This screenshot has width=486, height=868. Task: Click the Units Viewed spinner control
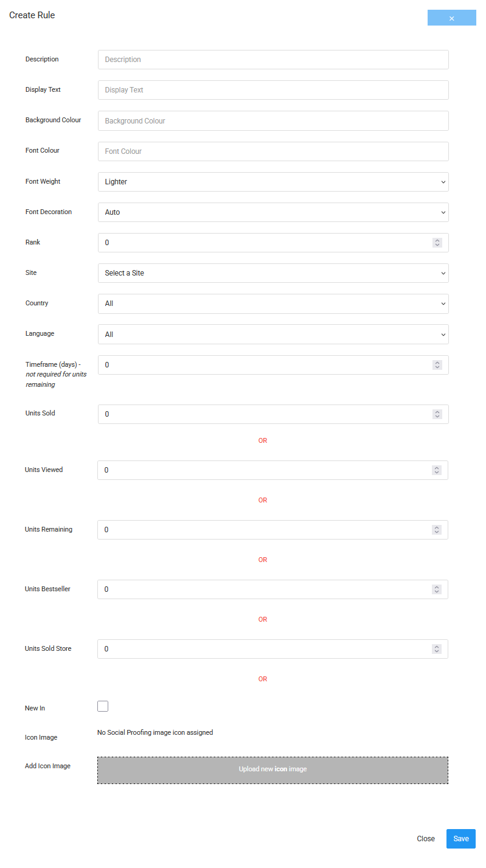pyautogui.click(x=436, y=470)
